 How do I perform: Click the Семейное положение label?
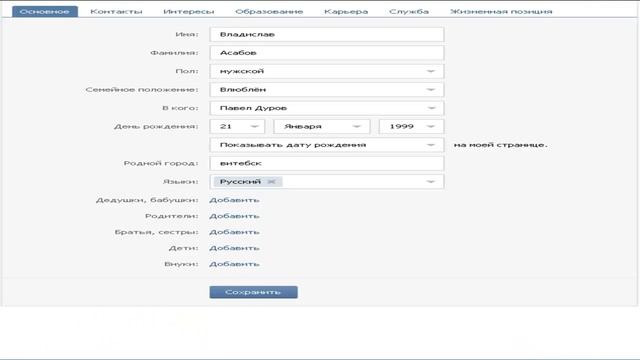coord(142,89)
